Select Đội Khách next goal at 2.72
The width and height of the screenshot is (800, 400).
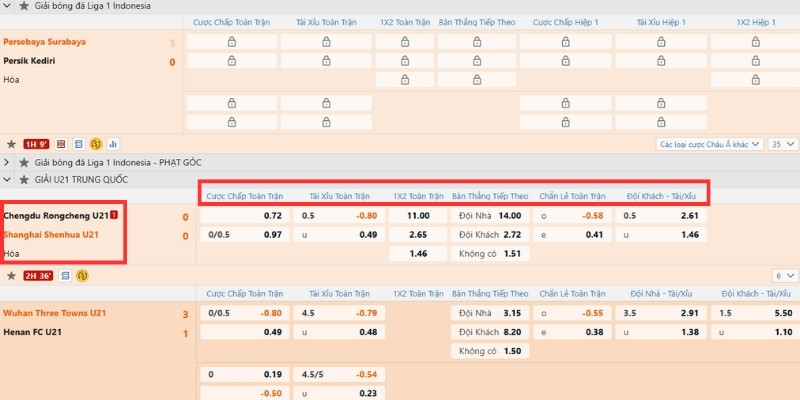pos(490,235)
